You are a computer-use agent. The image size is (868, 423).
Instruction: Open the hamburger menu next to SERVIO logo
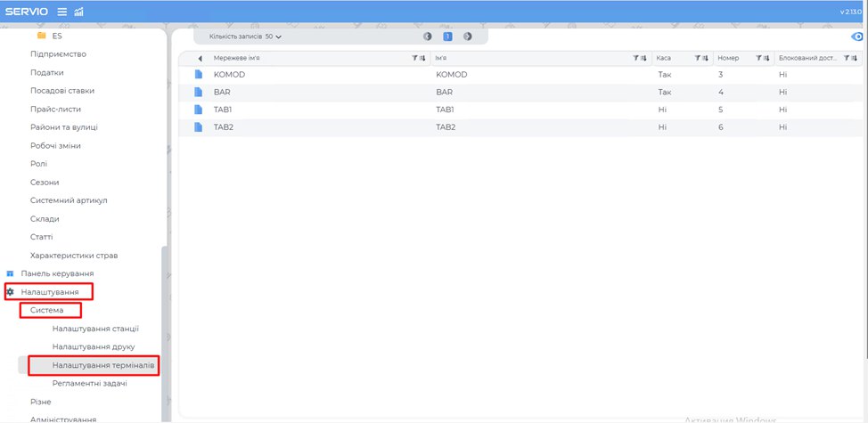pos(62,12)
